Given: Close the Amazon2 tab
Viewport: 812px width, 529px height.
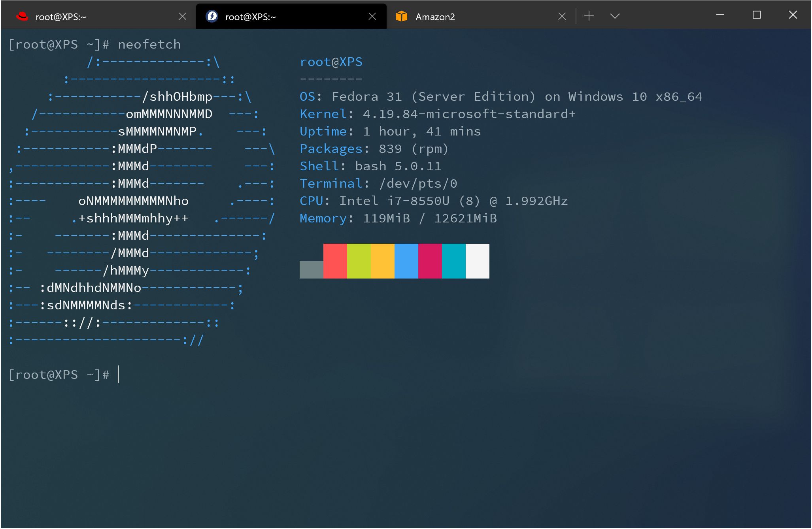Looking at the screenshot, I should (562, 16).
